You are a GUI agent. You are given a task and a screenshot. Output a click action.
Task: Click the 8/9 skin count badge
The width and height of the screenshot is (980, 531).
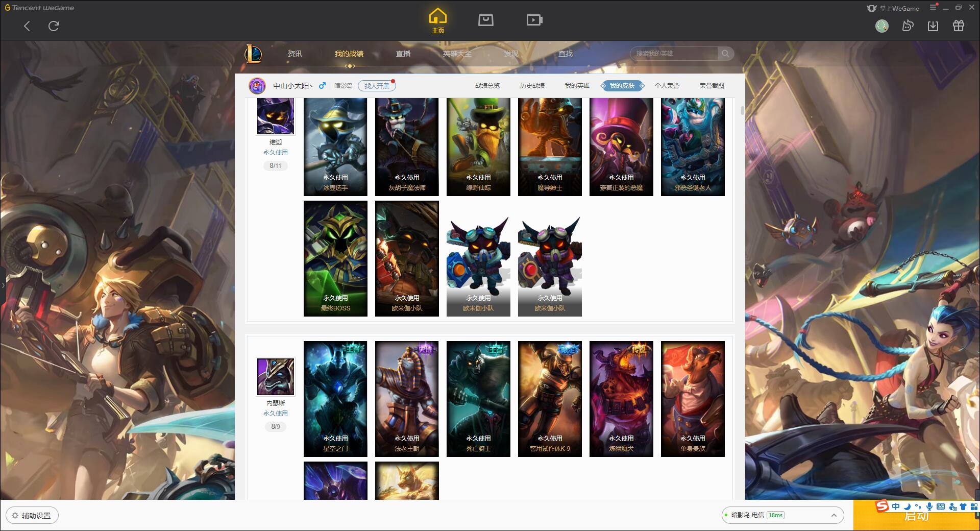click(x=275, y=426)
